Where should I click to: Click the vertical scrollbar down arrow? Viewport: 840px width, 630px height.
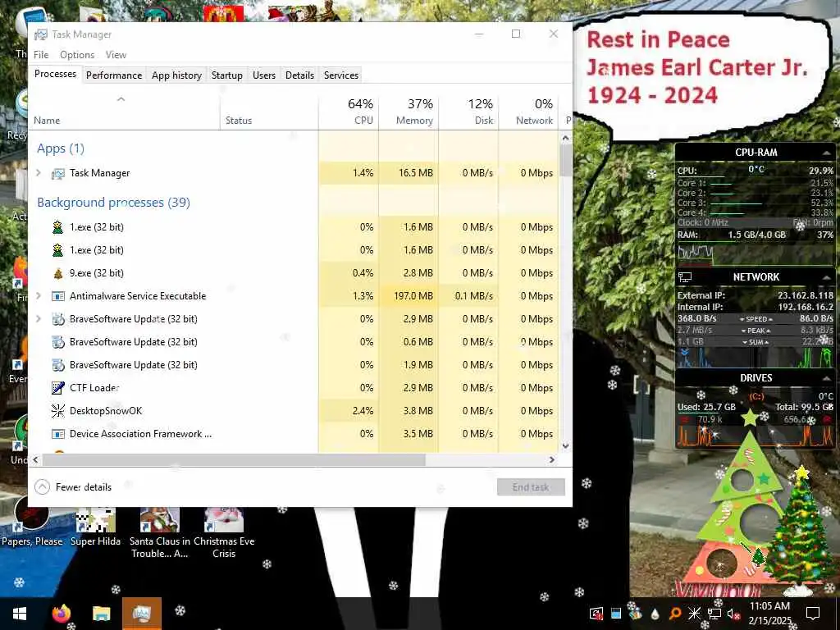566,446
